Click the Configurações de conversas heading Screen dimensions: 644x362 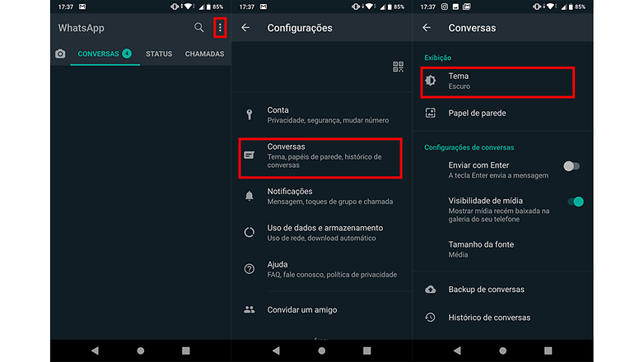tap(469, 147)
